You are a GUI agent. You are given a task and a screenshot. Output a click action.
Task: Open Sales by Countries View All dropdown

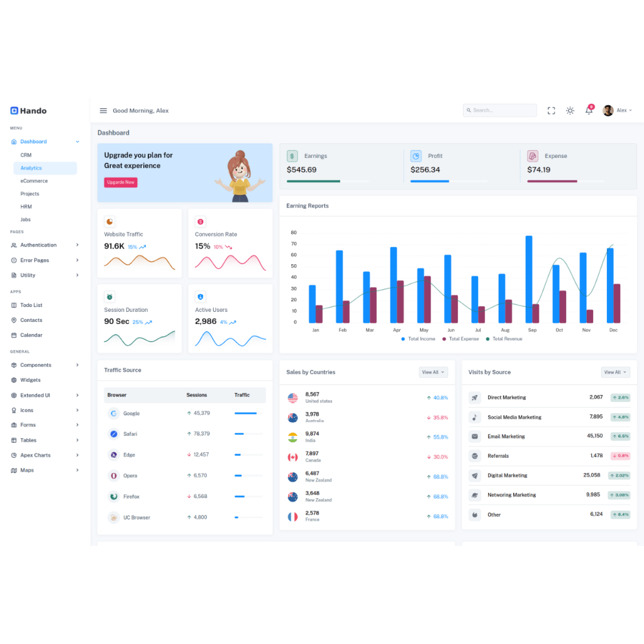click(433, 372)
